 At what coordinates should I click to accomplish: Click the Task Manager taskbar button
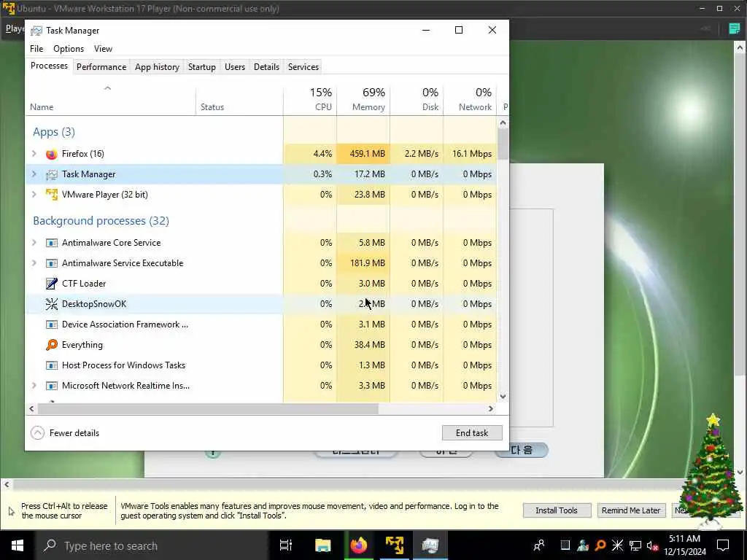pyautogui.click(x=430, y=545)
